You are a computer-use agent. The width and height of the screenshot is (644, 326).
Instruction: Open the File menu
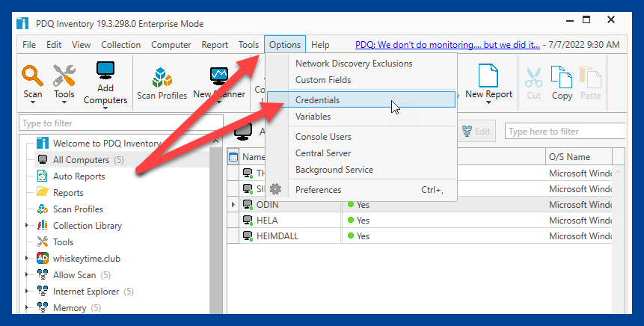29,45
